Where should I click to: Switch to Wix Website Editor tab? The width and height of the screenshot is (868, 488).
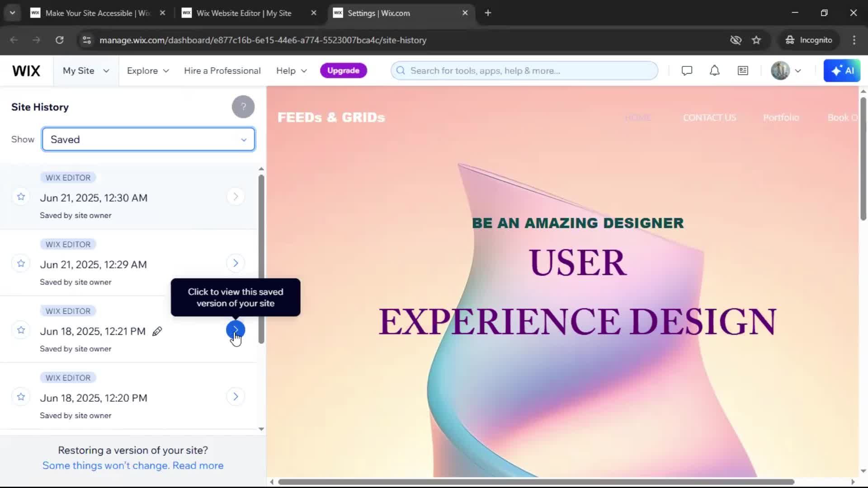tap(244, 13)
